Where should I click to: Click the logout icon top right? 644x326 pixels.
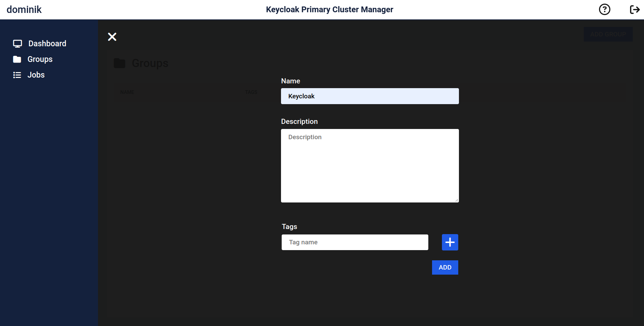click(x=635, y=9)
